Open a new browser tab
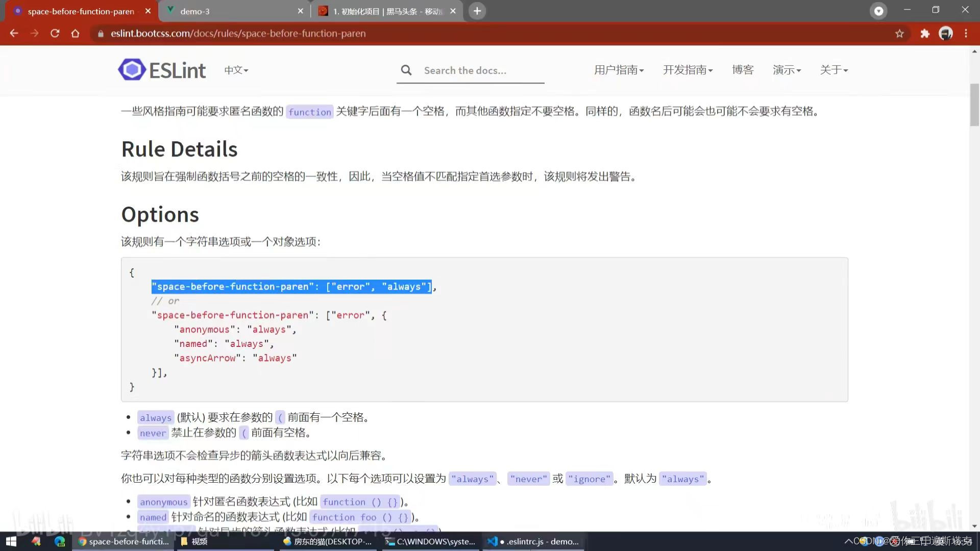Viewport: 980px width, 551px height. 477,11
